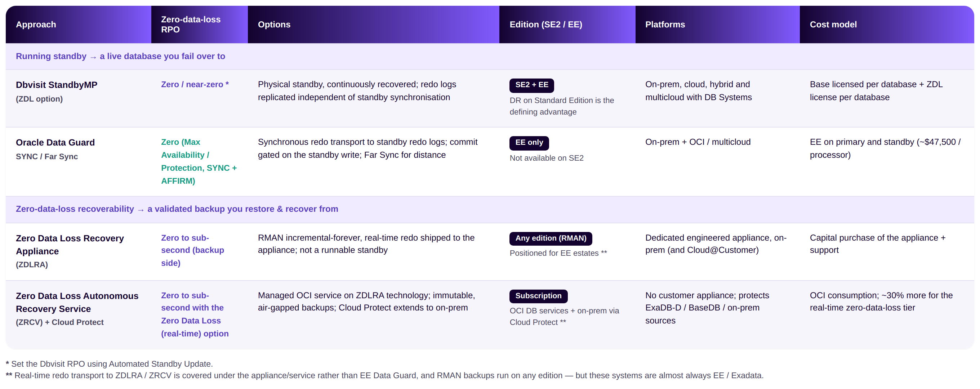This screenshot has height=389, width=980.
Task: Select the 'Physical standby, continuously recovered' description
Action: pos(357,91)
